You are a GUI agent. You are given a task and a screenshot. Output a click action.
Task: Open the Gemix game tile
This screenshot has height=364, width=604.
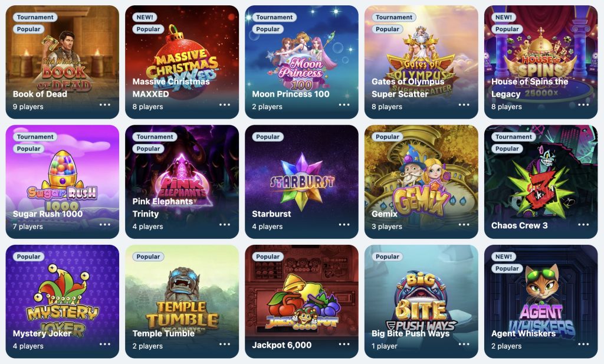421,182
